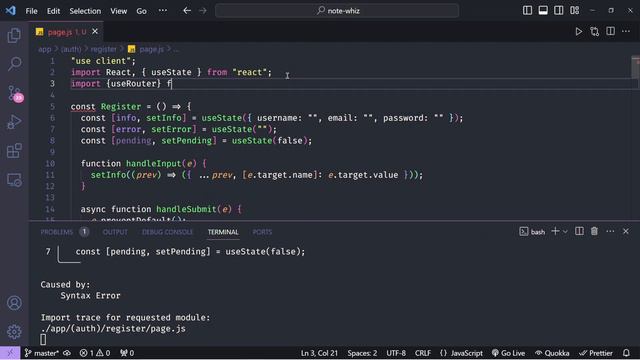Image resolution: width=640 pixels, height=360 pixels.
Task: Open the File menu
Action: (x=31, y=11)
